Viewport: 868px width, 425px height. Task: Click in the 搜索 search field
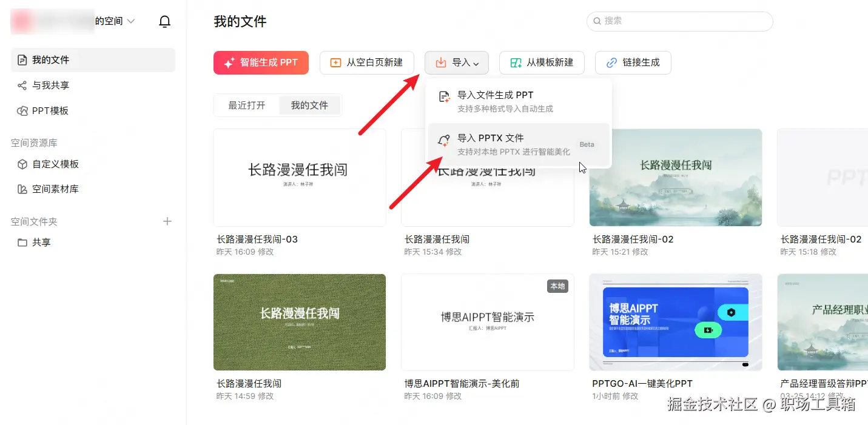click(x=680, y=21)
